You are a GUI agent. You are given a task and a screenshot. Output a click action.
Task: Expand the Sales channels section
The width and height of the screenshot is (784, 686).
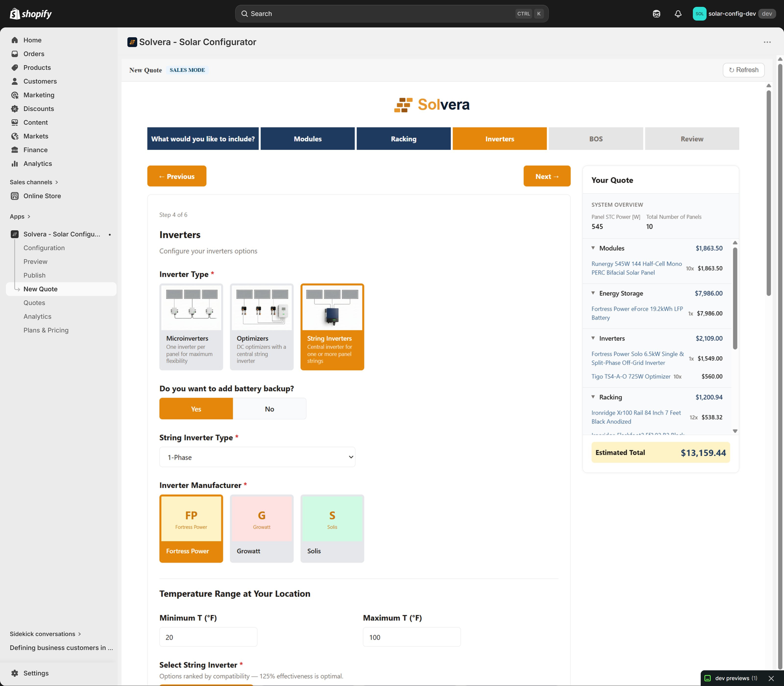(x=34, y=182)
